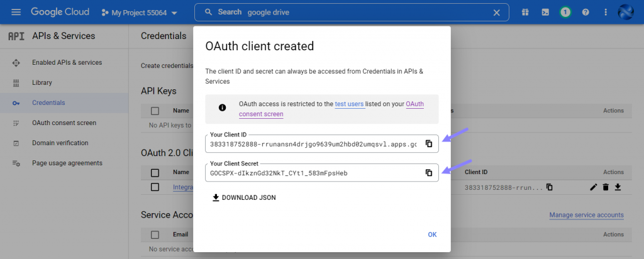Image resolution: width=644 pixels, height=259 pixels.
Task: Open the Library sidebar item
Action: click(42, 82)
